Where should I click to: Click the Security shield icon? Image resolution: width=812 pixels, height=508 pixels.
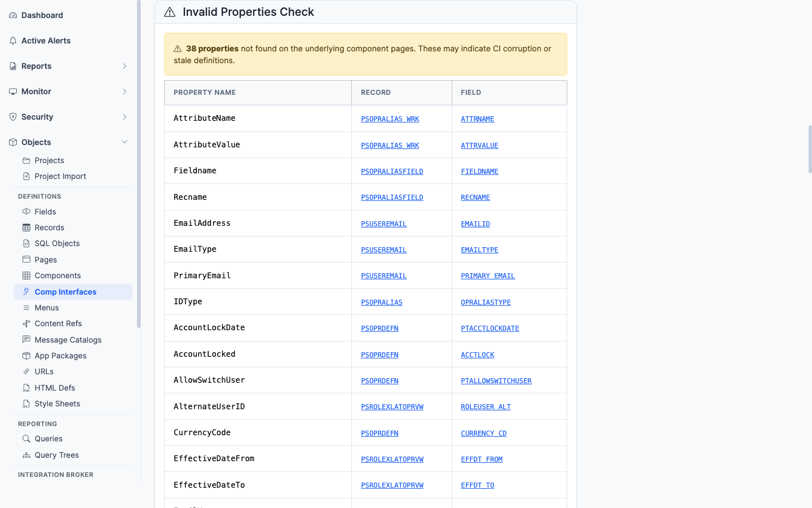[13, 117]
